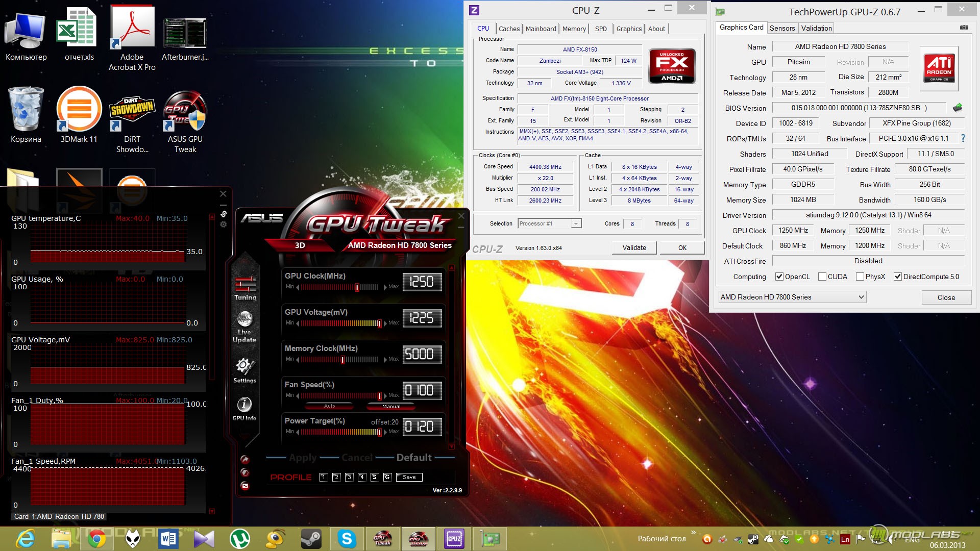The height and width of the screenshot is (551, 980).
Task: Click GPU-Z screenshot camera icon
Action: 964,28
